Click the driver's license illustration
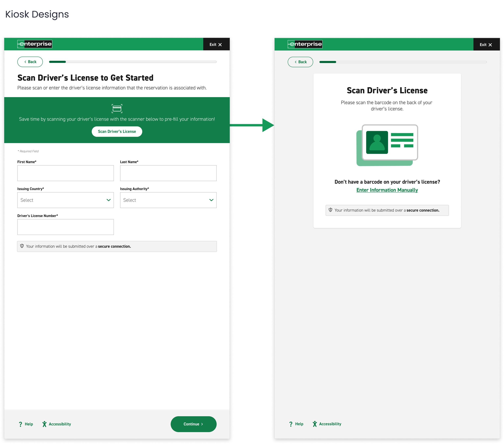504x444 pixels. [x=387, y=145]
